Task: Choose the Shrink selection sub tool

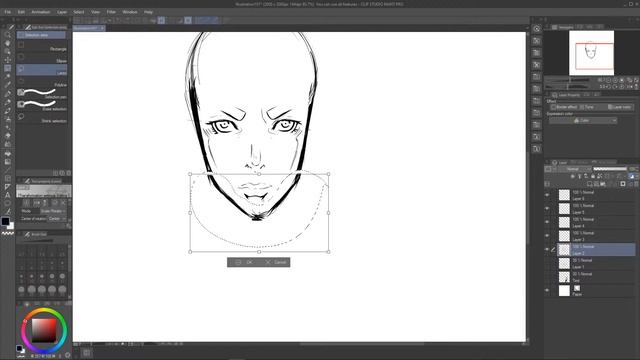Action: click(42, 118)
